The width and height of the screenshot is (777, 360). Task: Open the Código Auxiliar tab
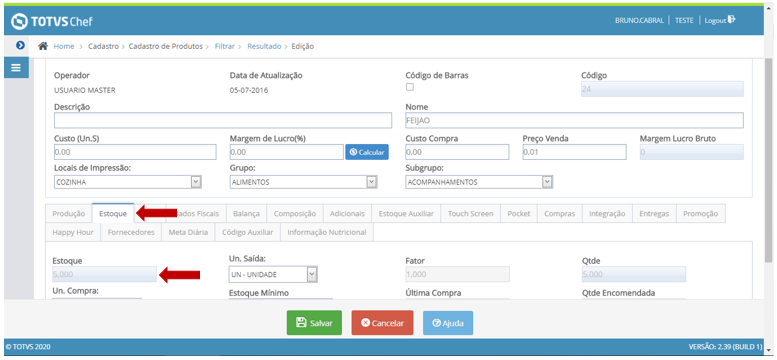248,232
